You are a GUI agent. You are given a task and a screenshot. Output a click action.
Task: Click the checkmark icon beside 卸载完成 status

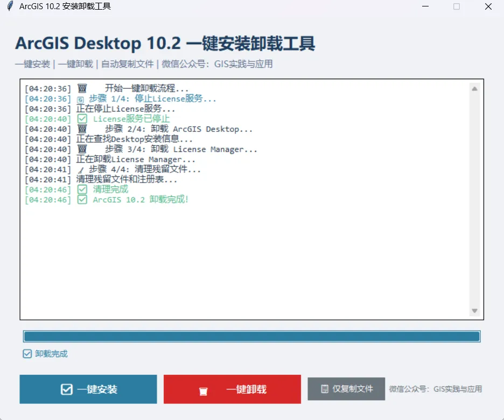(27, 354)
